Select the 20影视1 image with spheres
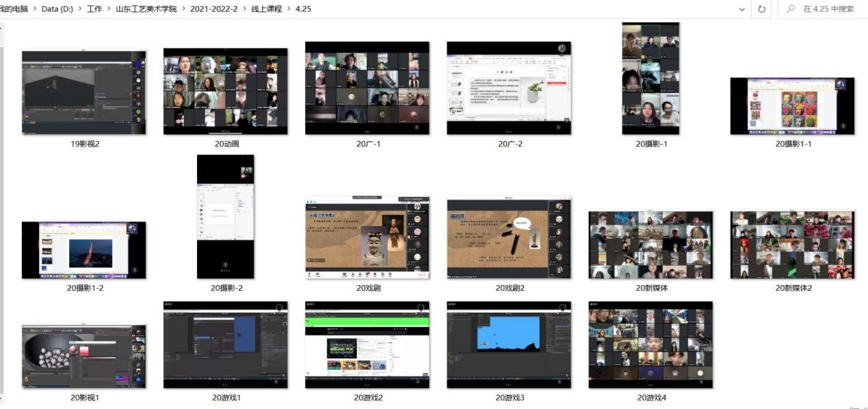This screenshot has width=868, height=409. pos(83,356)
